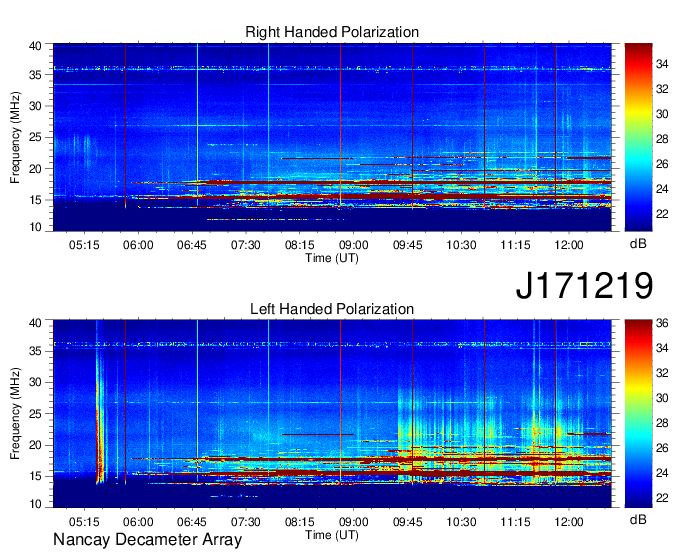Click the 25 MHz frequency tick of the Right Handed plot
Screen dimensions: 680x552
coord(35,137)
